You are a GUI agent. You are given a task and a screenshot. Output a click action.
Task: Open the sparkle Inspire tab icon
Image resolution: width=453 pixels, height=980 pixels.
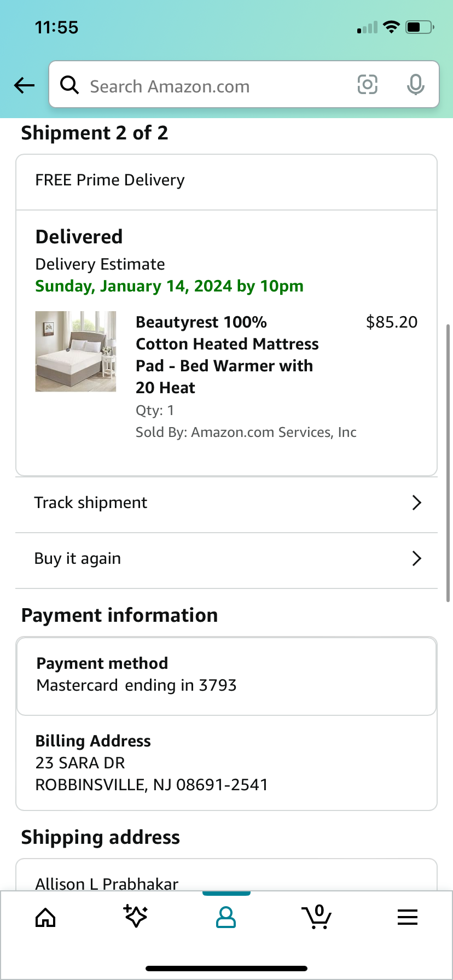(136, 916)
